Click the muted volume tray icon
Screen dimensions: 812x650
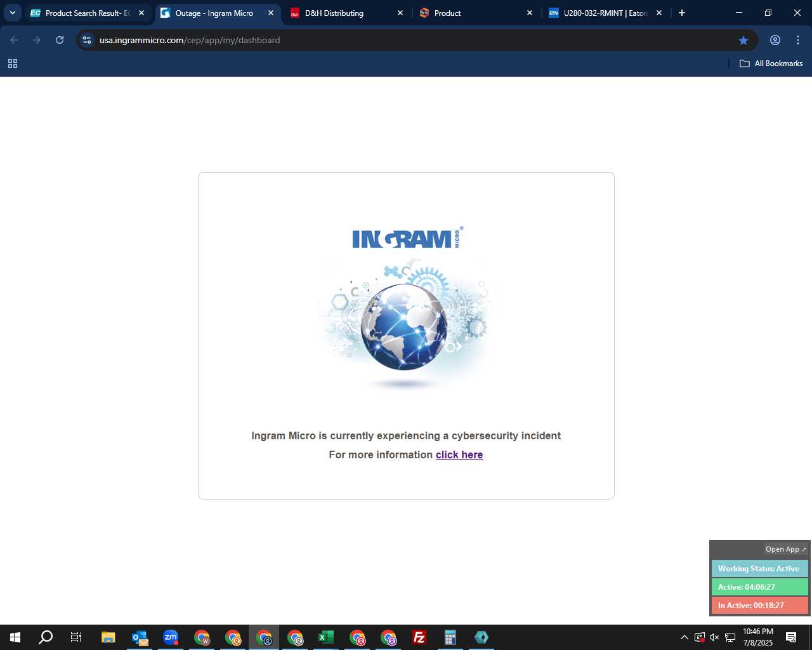(715, 637)
